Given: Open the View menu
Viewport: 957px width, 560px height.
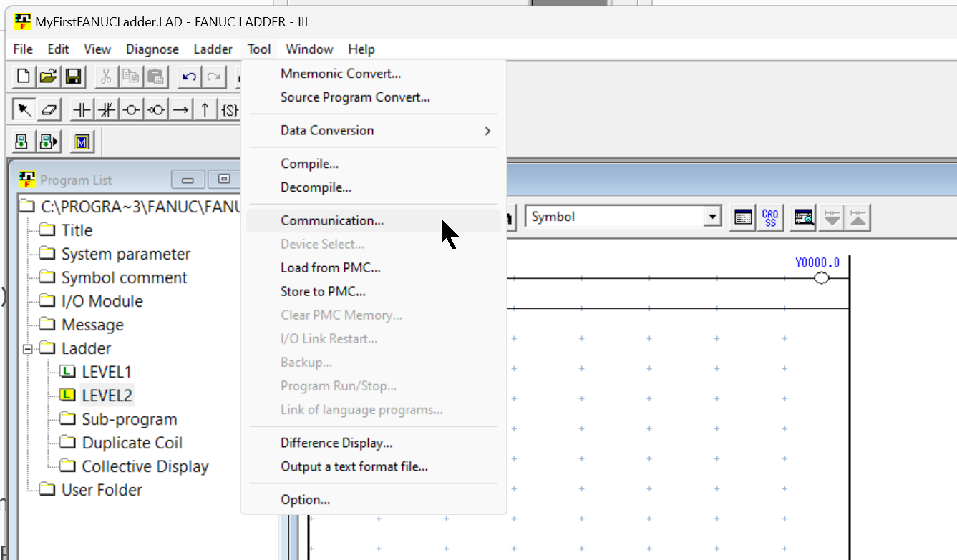Looking at the screenshot, I should pos(97,49).
